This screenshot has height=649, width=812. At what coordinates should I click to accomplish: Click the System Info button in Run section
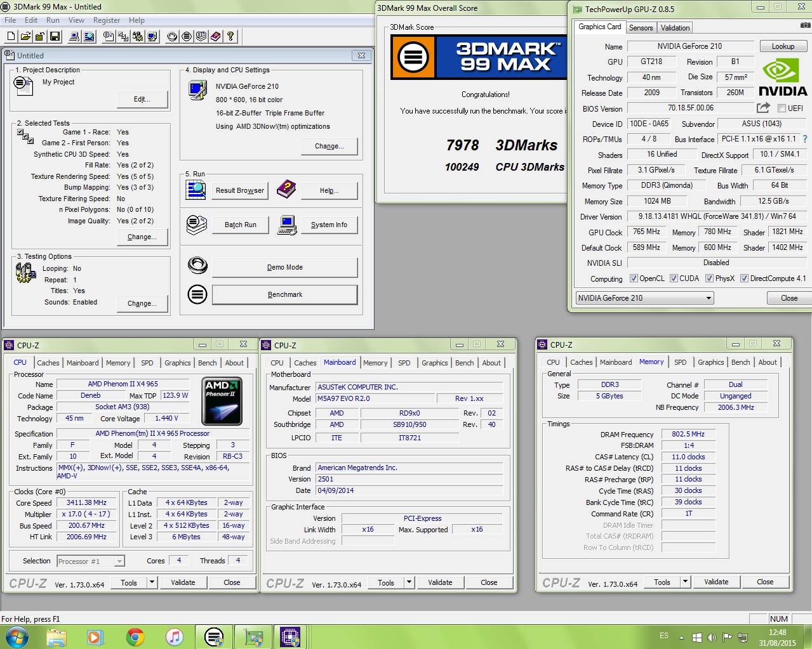tap(329, 225)
